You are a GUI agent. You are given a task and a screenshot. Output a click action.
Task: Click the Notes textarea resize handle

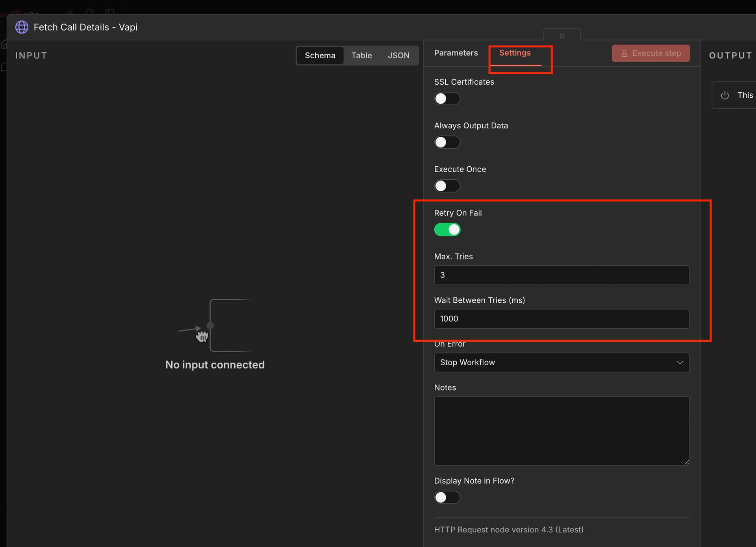tap(686, 462)
